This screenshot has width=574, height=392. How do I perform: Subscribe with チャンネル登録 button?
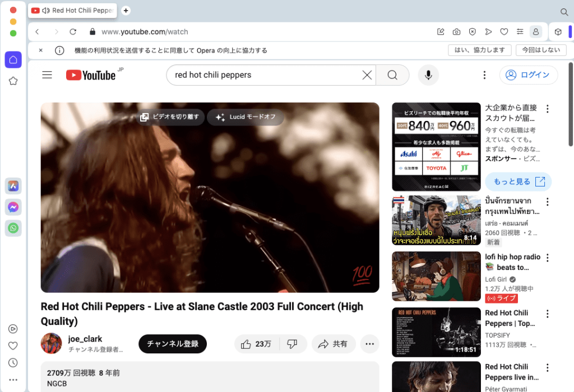click(x=173, y=344)
